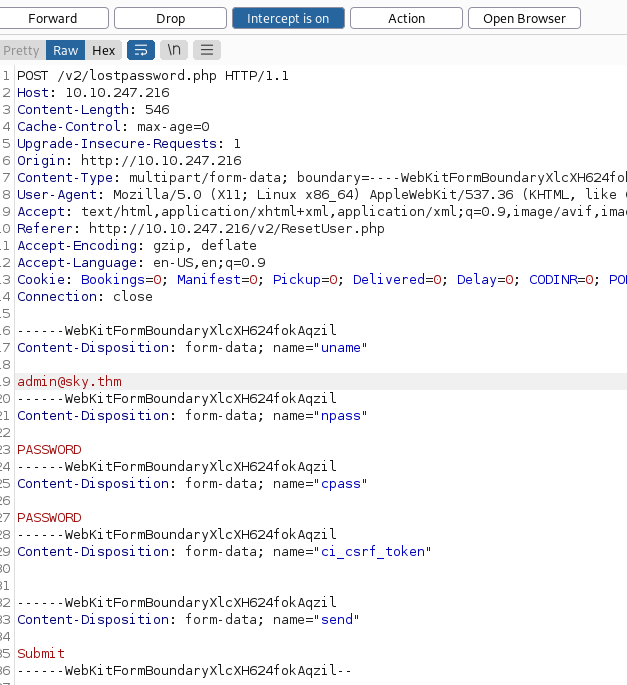Toggle the word wrap icon

(141, 50)
